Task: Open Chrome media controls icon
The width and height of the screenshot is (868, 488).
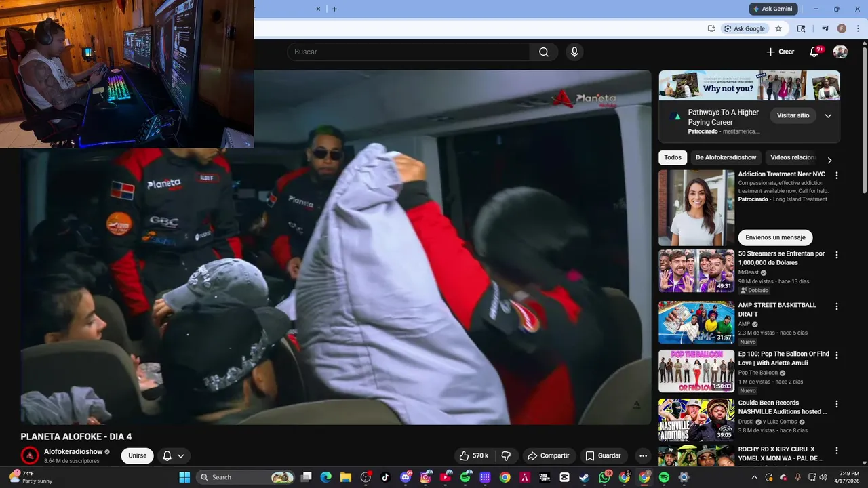Action: [825, 28]
